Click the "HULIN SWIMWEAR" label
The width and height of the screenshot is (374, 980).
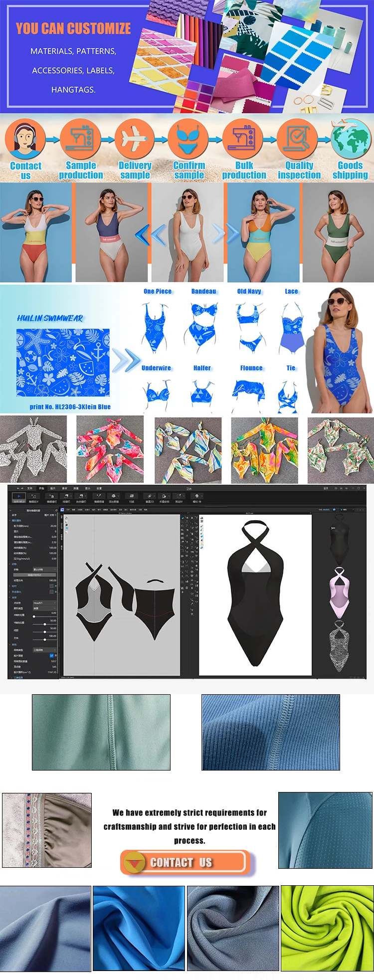[50, 318]
